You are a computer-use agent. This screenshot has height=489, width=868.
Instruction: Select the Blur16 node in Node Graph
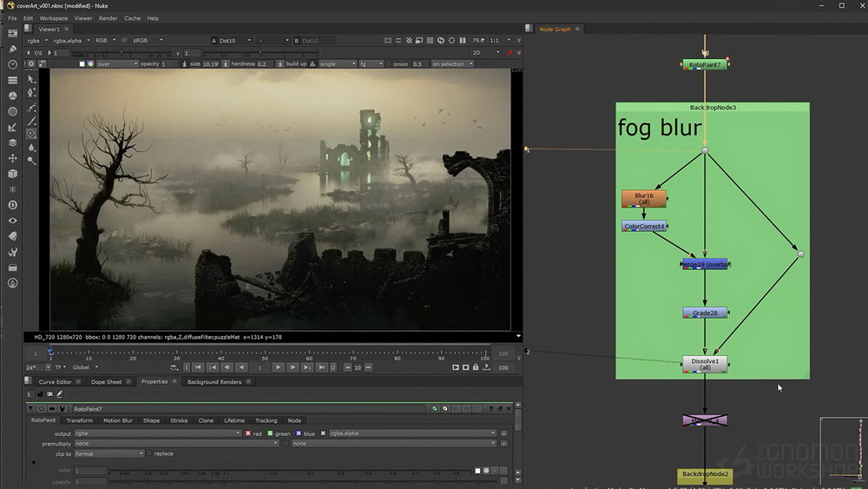[644, 198]
